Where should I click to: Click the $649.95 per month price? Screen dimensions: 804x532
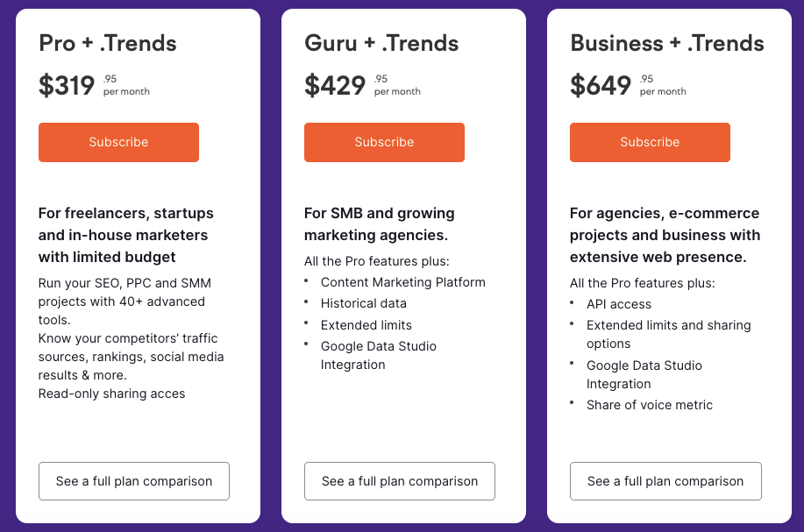click(627, 85)
